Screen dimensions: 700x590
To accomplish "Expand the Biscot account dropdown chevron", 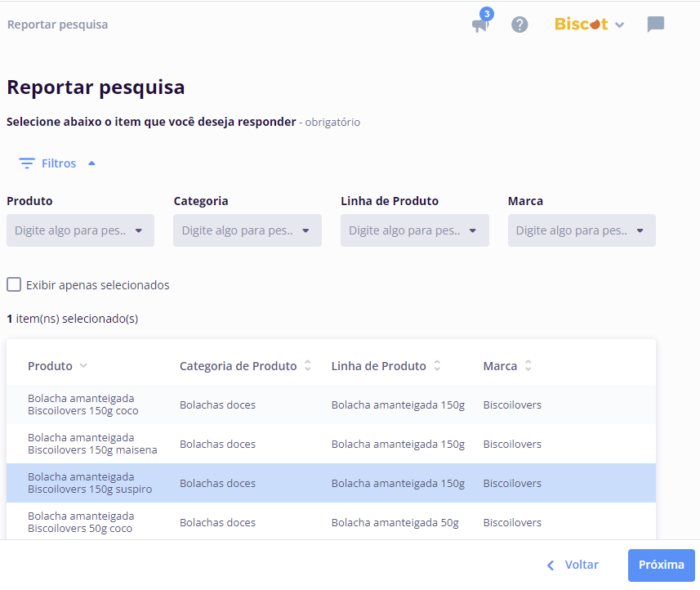I will click(620, 25).
